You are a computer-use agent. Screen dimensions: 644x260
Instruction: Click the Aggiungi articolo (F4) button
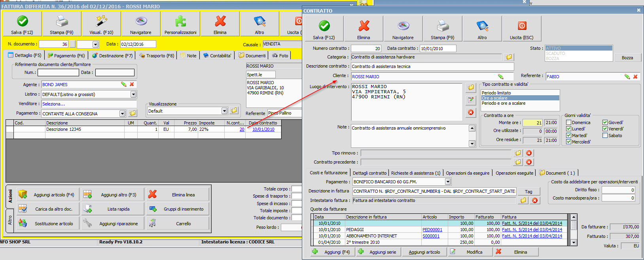[x=49, y=195]
